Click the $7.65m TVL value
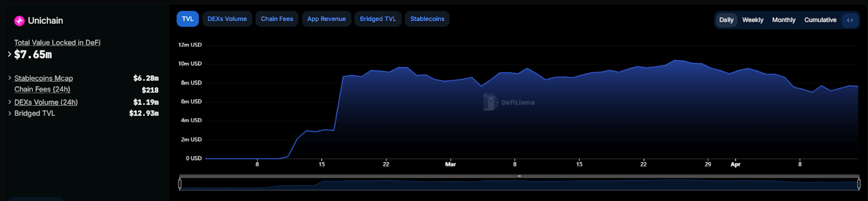Screen dimensions: 868x201 pyautogui.click(x=33, y=55)
